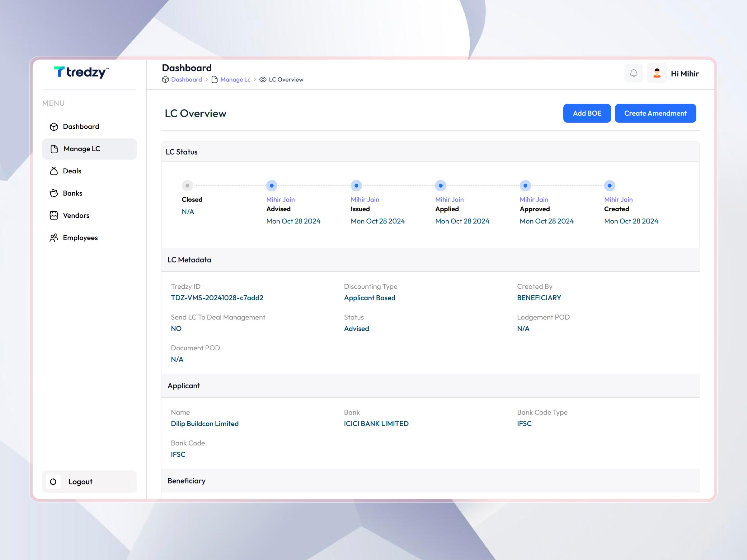This screenshot has height=560, width=747.
Task: Click the Tredzy ID TDZ-VMS-20241028-c7add2
Action: pos(218,298)
